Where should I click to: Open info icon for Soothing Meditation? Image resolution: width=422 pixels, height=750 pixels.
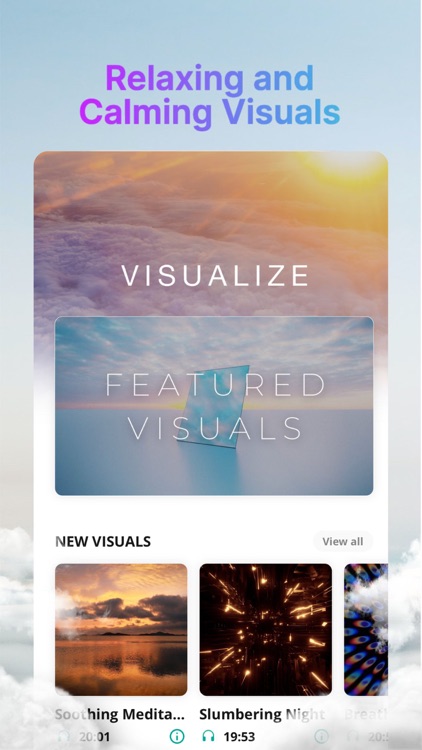pyautogui.click(x=177, y=736)
